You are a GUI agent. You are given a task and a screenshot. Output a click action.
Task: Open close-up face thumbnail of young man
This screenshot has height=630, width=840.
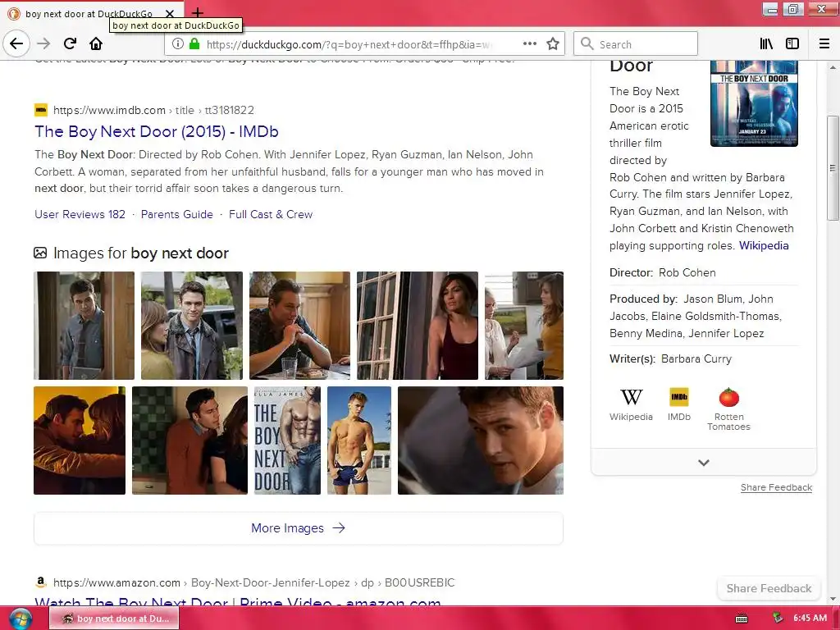481,441
